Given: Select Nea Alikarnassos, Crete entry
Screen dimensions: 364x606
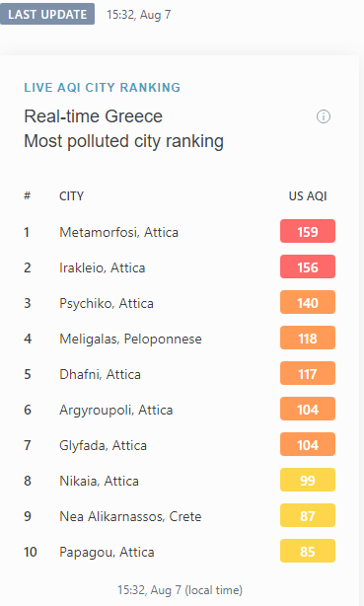Looking at the screenshot, I should coord(130,516).
